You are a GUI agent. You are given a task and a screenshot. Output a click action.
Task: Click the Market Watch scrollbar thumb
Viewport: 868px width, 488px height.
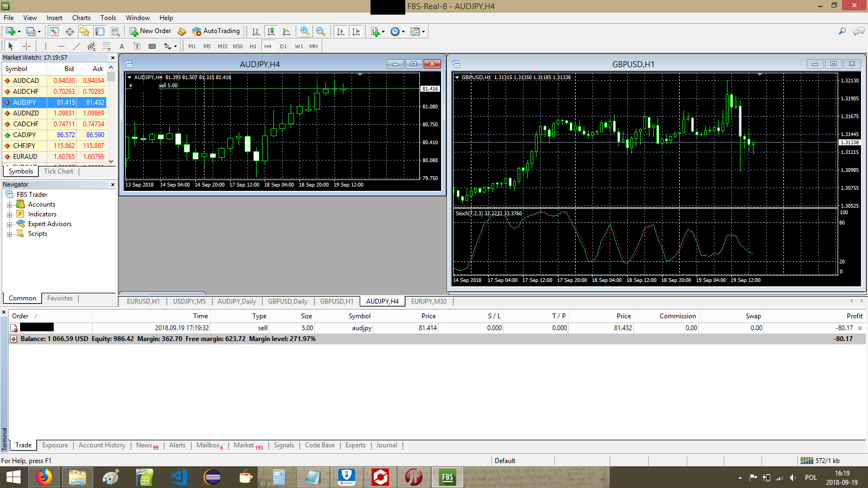[x=111, y=76]
